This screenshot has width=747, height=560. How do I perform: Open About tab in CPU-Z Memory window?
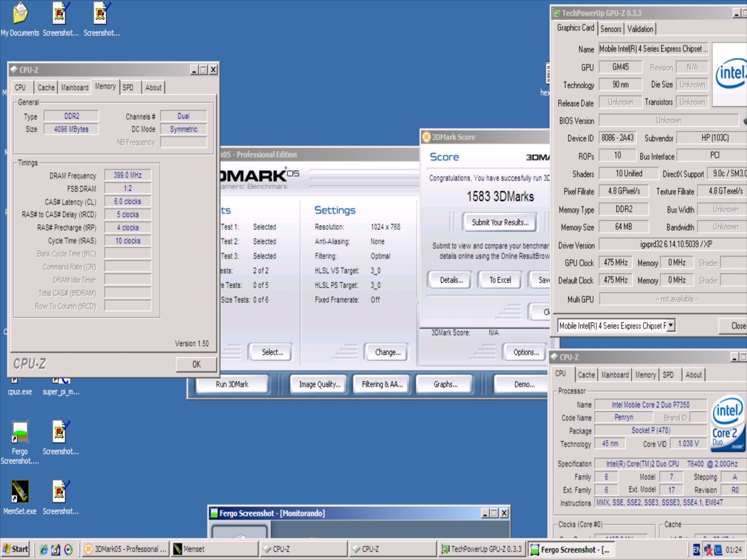[153, 87]
